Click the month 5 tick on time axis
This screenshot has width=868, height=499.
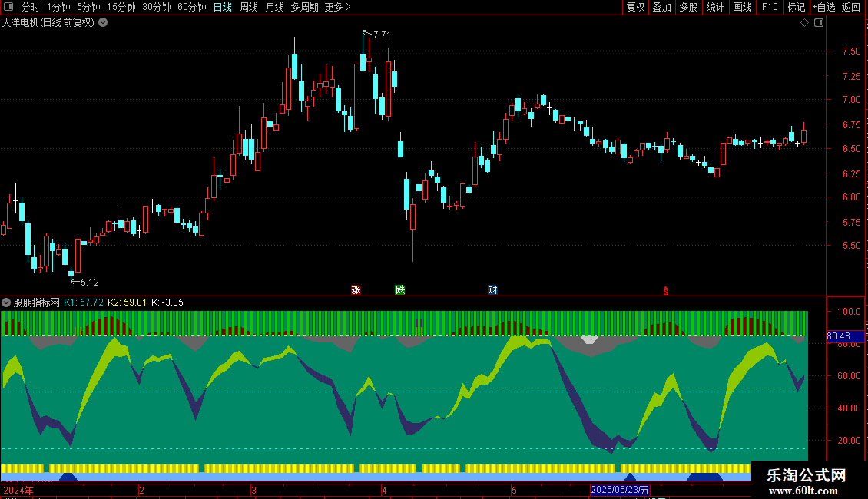[x=514, y=491]
